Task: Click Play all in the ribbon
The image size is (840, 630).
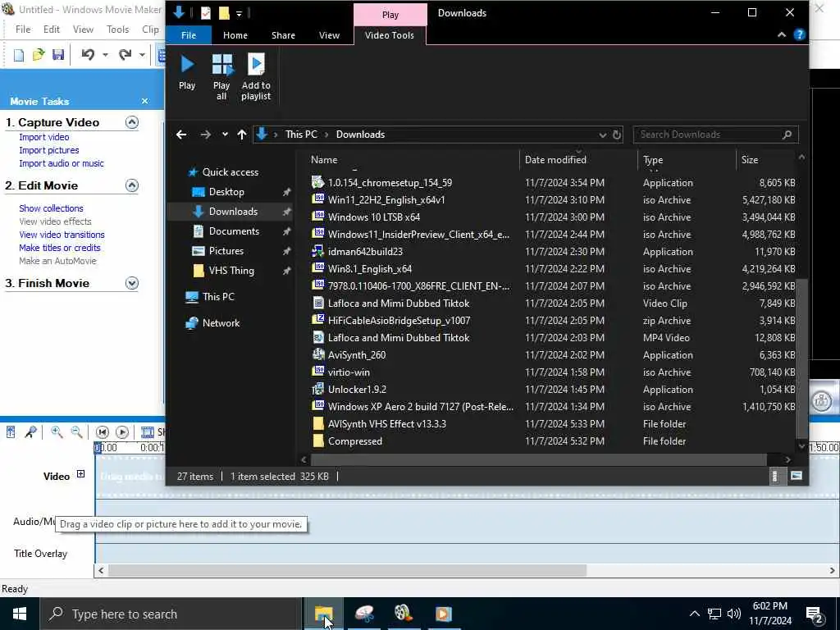Action: point(221,77)
